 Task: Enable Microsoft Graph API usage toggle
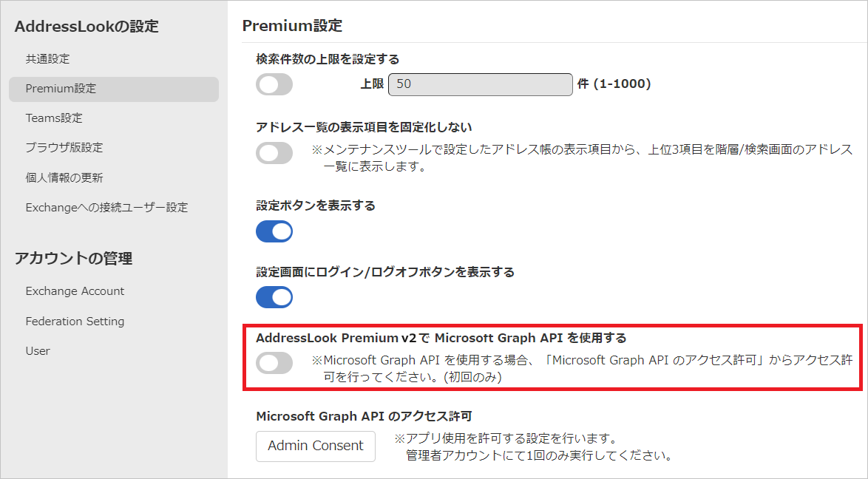point(274,363)
